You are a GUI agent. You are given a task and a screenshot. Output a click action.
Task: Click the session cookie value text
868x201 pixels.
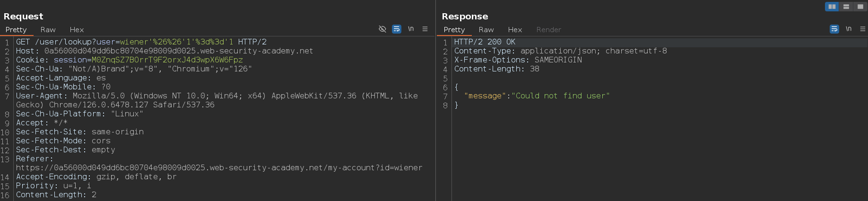point(167,60)
